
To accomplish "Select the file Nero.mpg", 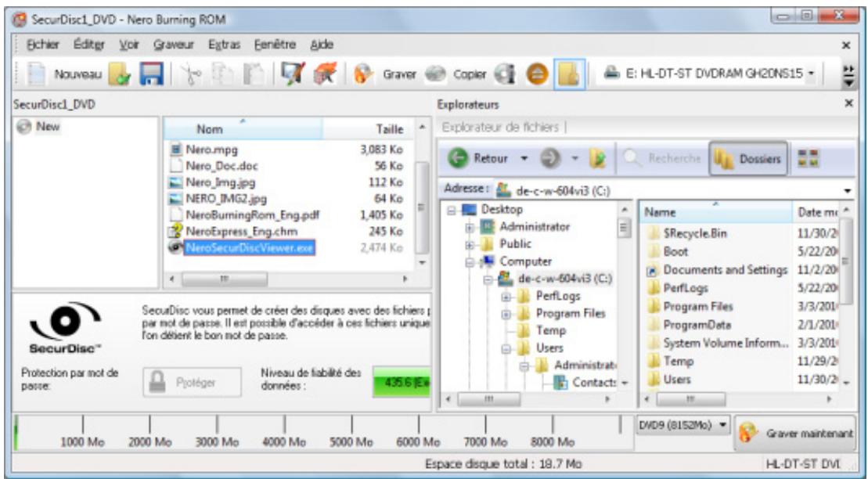I will 211,149.
